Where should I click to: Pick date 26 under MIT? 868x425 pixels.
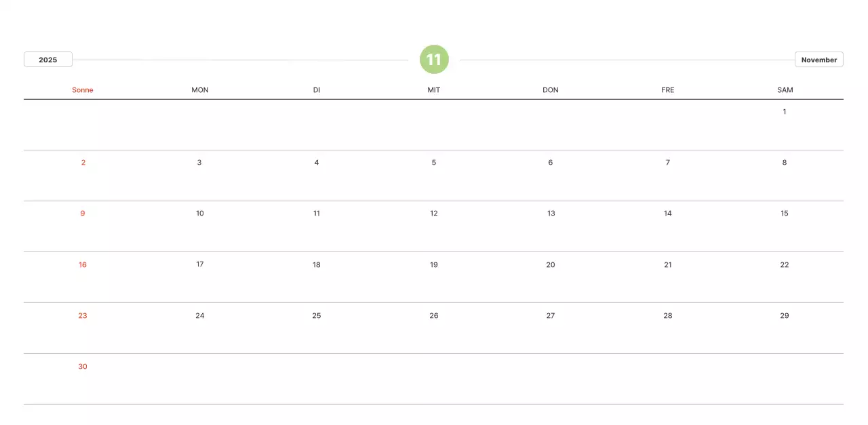[x=434, y=316]
